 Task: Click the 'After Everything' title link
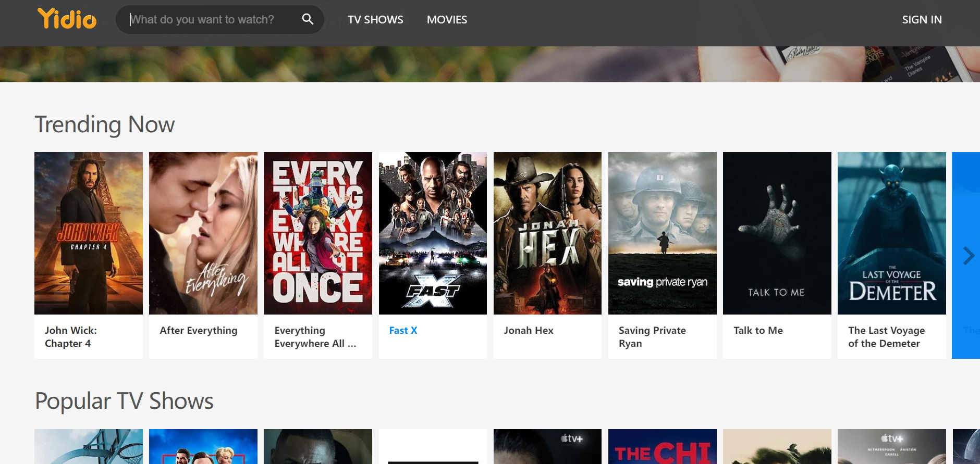pyautogui.click(x=199, y=330)
